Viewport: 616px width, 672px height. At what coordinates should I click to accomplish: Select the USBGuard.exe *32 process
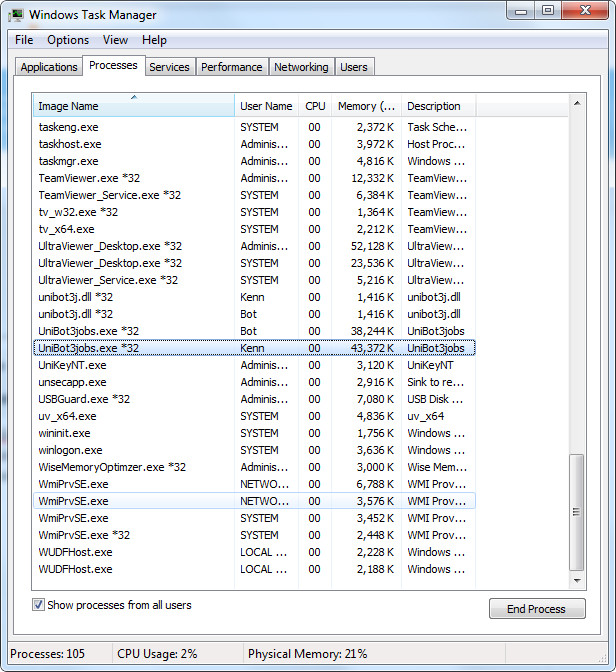[254, 399]
